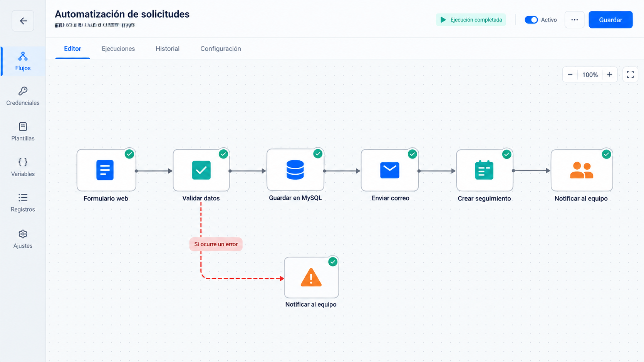Image resolution: width=644 pixels, height=362 pixels.
Task: Select the Crear seguimiento node
Action: pos(485,170)
